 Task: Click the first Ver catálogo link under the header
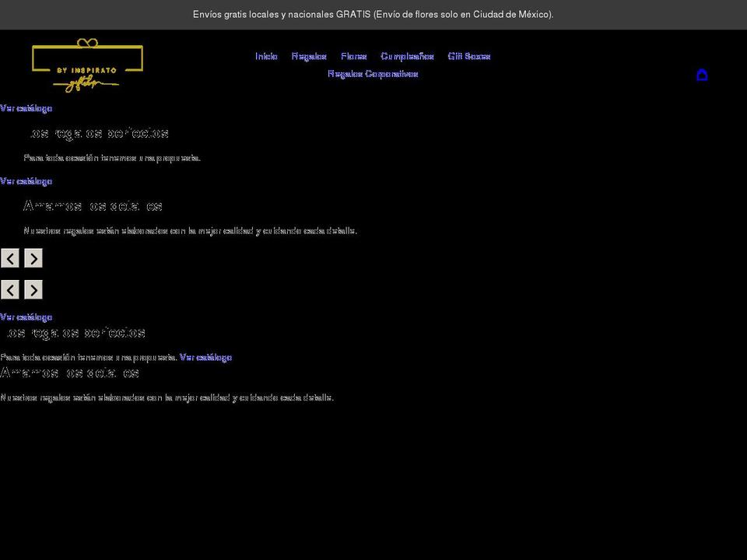click(x=26, y=109)
